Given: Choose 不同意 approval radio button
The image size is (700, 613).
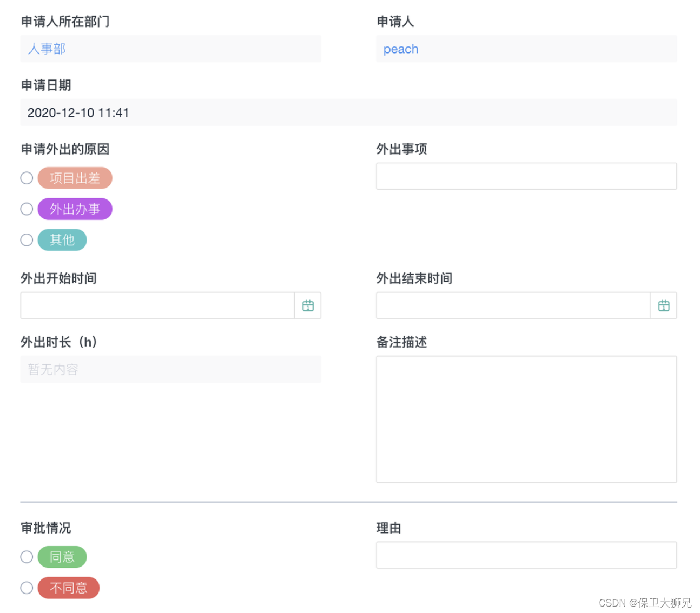Looking at the screenshot, I should 27,588.
